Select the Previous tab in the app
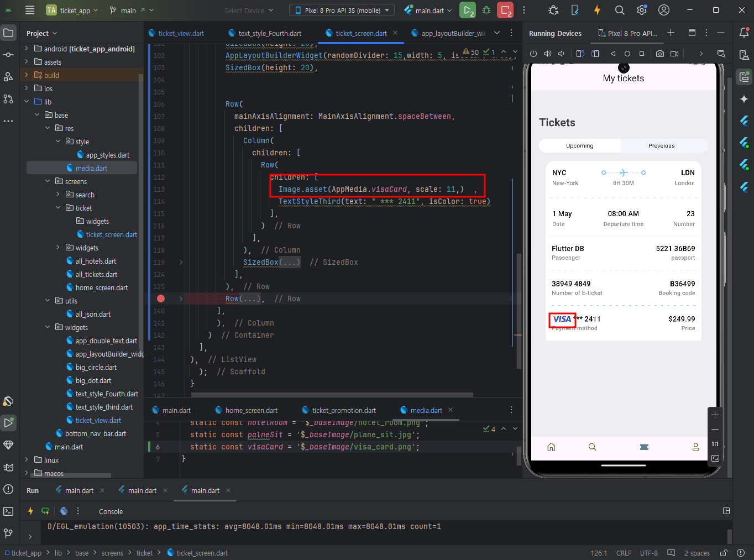Image resolution: width=754 pixels, height=560 pixels. point(662,146)
